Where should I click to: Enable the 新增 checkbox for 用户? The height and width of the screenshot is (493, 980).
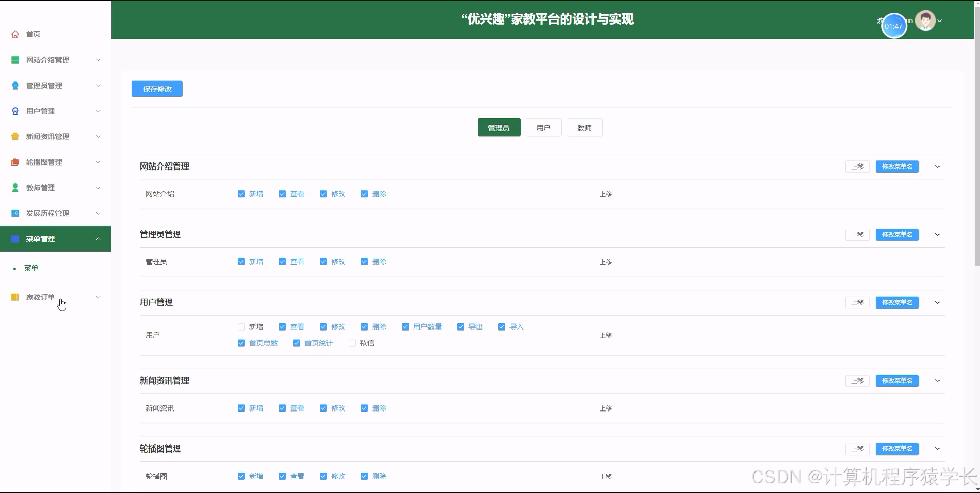(241, 326)
